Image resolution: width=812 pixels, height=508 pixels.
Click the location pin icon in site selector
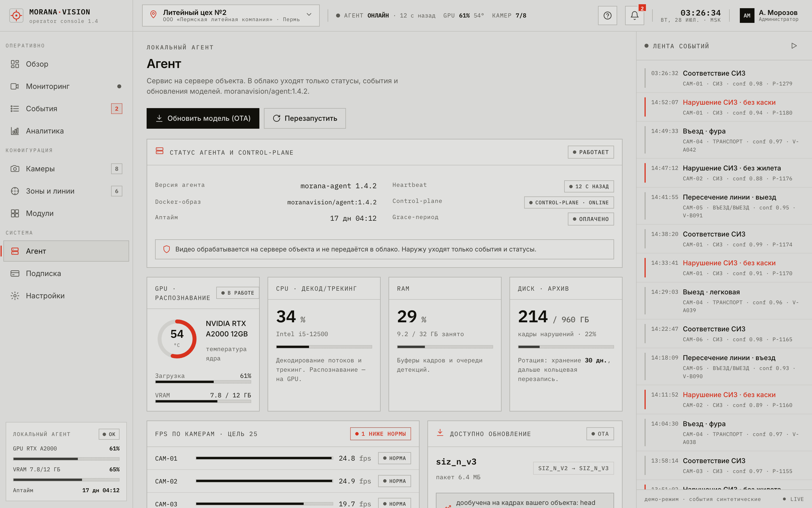153,14
